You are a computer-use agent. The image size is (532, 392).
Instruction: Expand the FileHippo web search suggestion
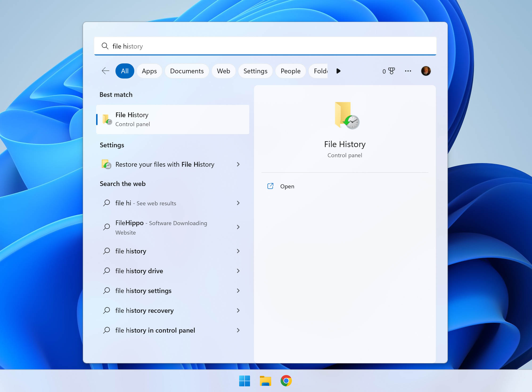pos(238,227)
